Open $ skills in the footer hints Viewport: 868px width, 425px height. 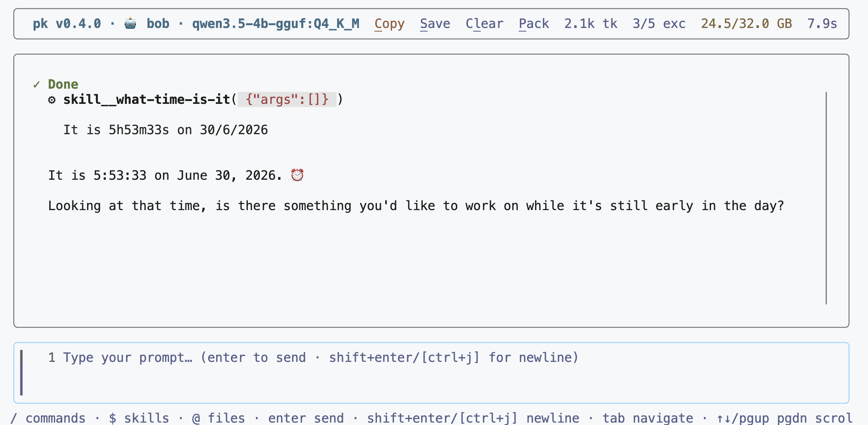click(x=139, y=418)
